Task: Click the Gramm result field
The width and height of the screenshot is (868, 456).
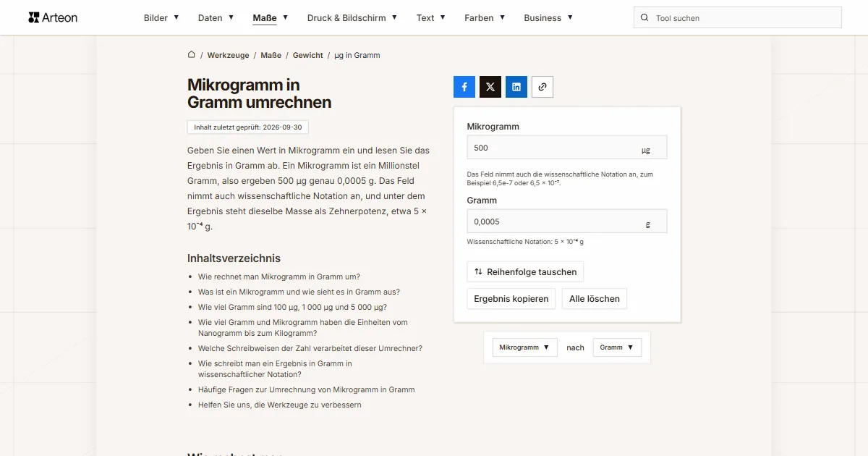Action: [x=567, y=221]
